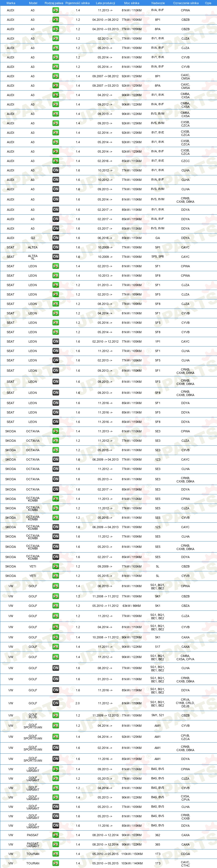Select the CBZA engine code cell
217x868 pixels.
[185, 606]
